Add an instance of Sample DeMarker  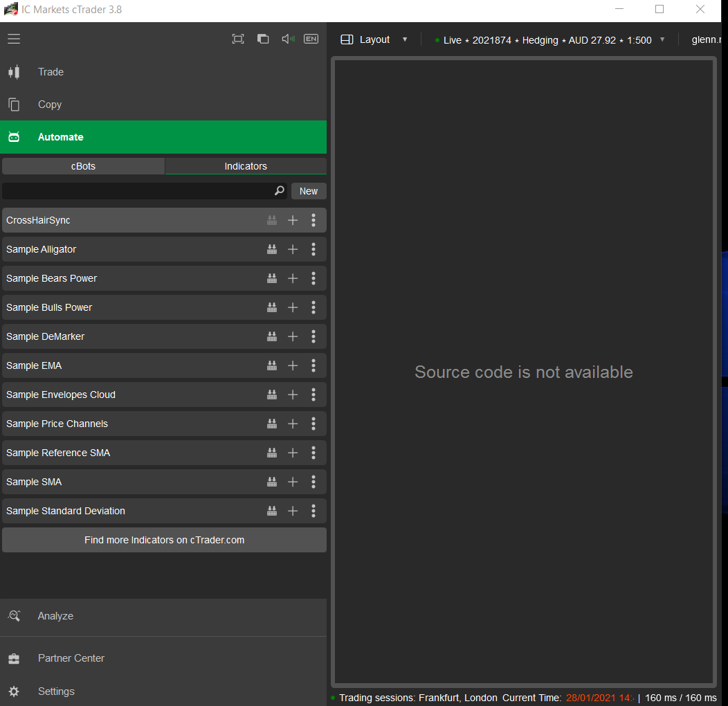click(x=293, y=336)
